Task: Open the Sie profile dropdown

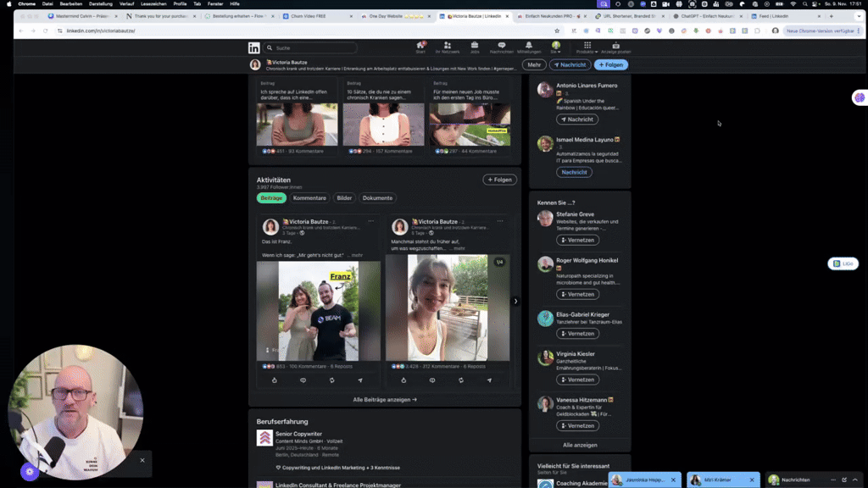Action: pyautogui.click(x=556, y=47)
